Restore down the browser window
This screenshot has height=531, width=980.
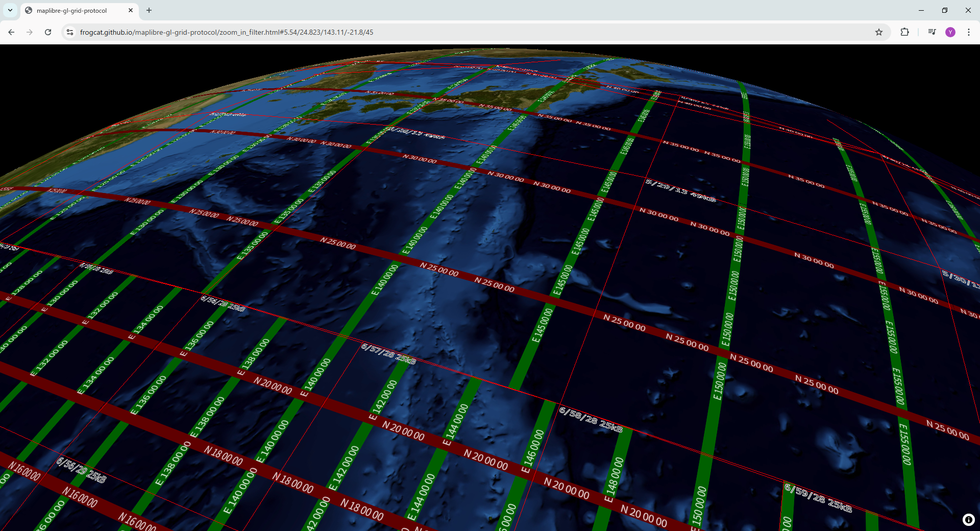click(x=945, y=10)
